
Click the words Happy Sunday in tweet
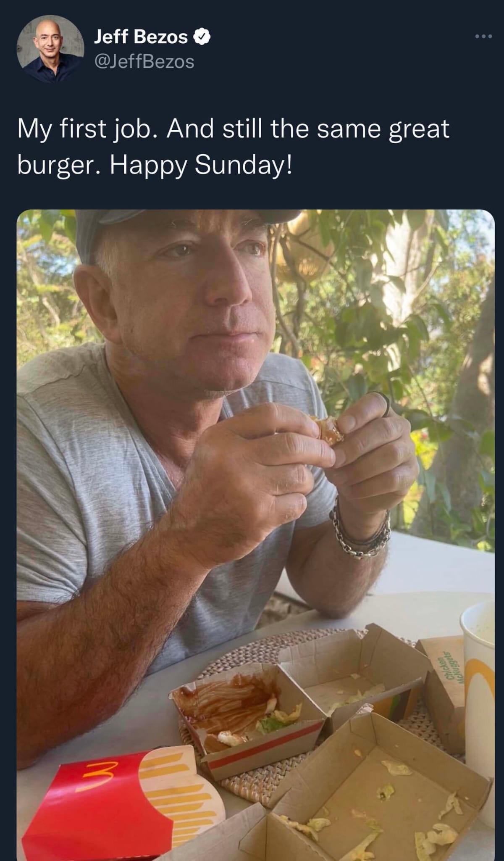[x=201, y=166]
